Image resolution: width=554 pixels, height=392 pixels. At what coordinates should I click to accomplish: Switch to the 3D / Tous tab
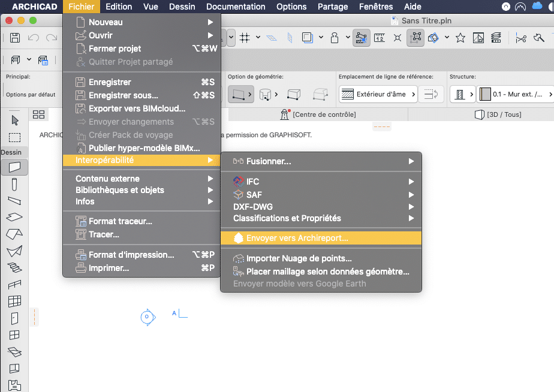(x=498, y=114)
